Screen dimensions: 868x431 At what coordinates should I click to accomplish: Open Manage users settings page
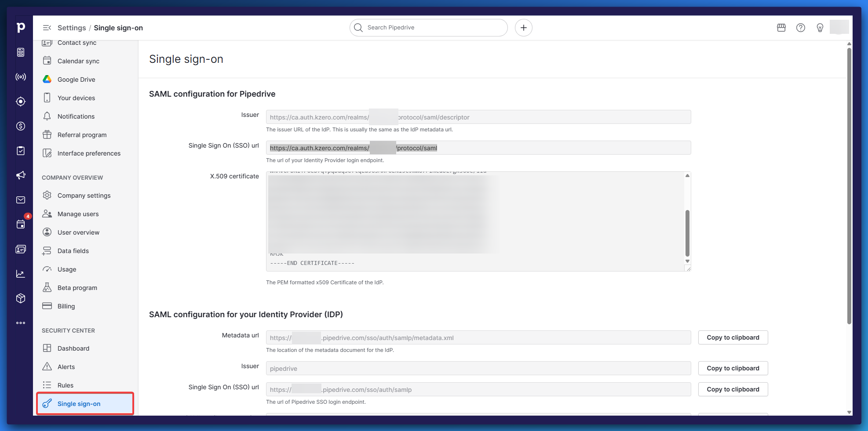pyautogui.click(x=78, y=214)
